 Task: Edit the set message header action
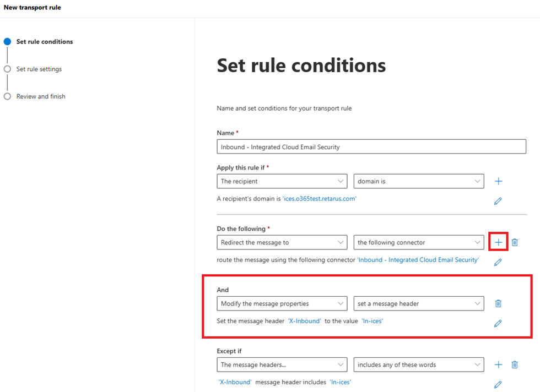coord(498,324)
